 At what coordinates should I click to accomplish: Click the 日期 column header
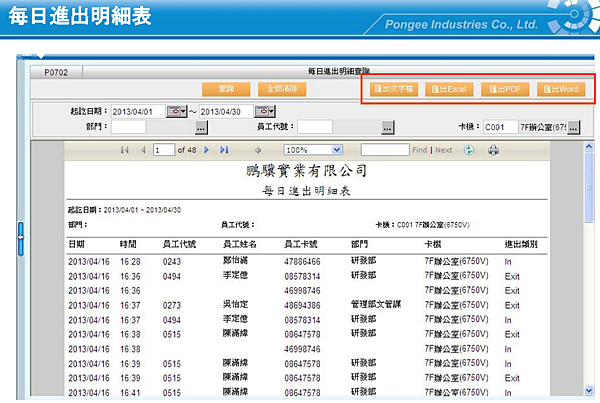[x=76, y=244]
